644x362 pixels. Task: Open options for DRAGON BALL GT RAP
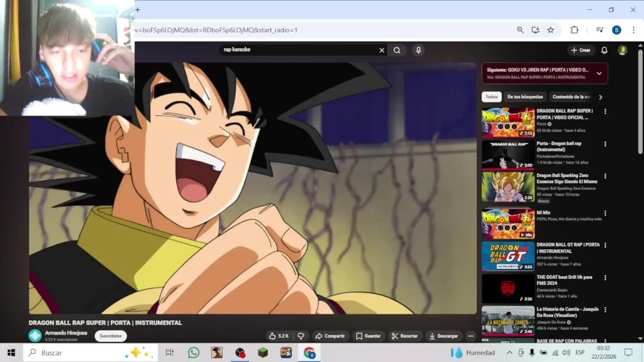pos(605,245)
